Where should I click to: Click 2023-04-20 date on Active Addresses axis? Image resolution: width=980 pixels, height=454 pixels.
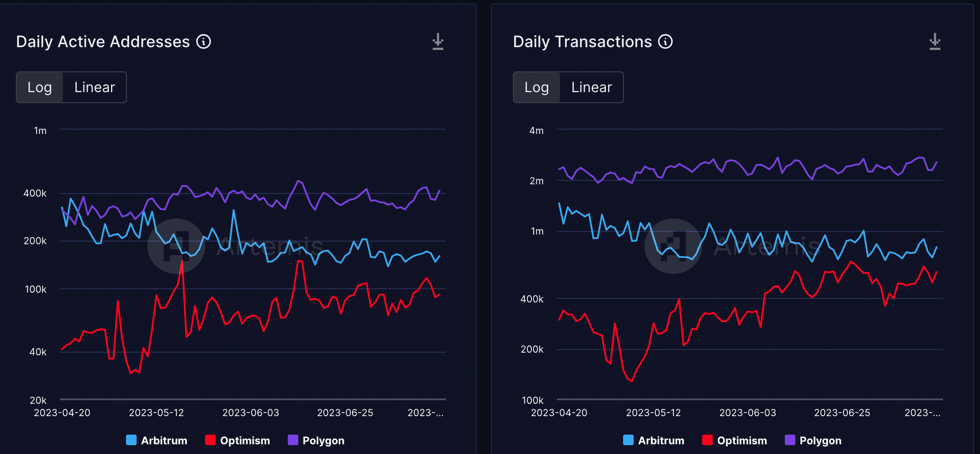[62, 413]
